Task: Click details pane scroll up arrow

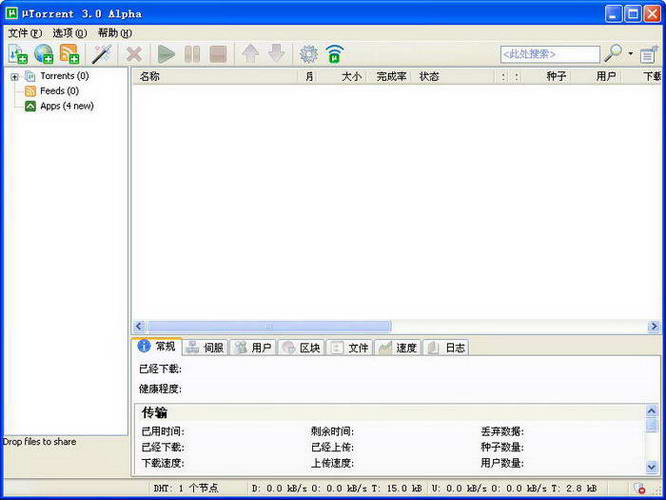Action: [652, 411]
